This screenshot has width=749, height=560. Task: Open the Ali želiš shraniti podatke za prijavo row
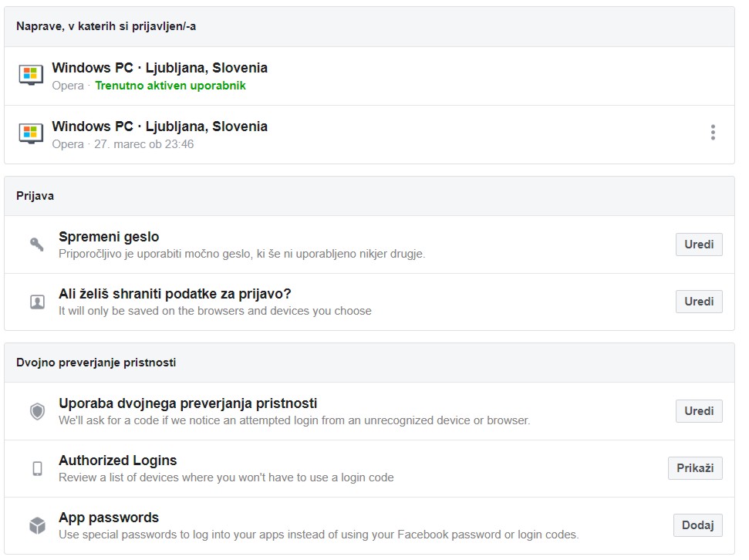(174, 294)
